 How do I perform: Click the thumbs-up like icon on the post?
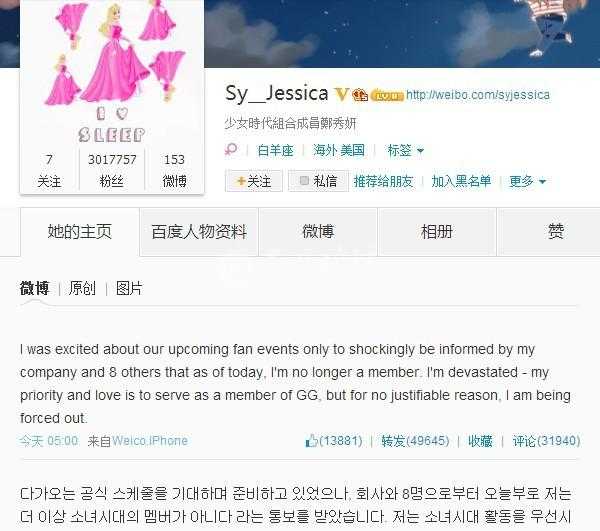(x=311, y=441)
